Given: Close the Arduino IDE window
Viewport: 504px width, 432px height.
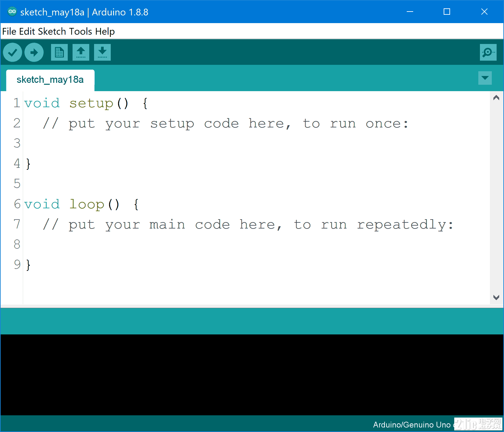Looking at the screenshot, I should coord(484,12).
